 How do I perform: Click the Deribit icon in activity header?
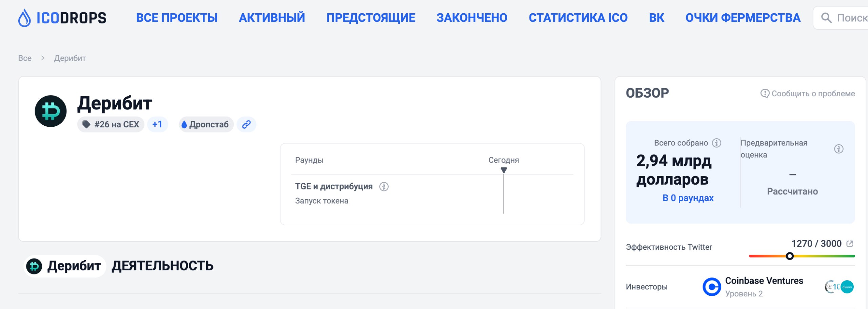tap(34, 266)
